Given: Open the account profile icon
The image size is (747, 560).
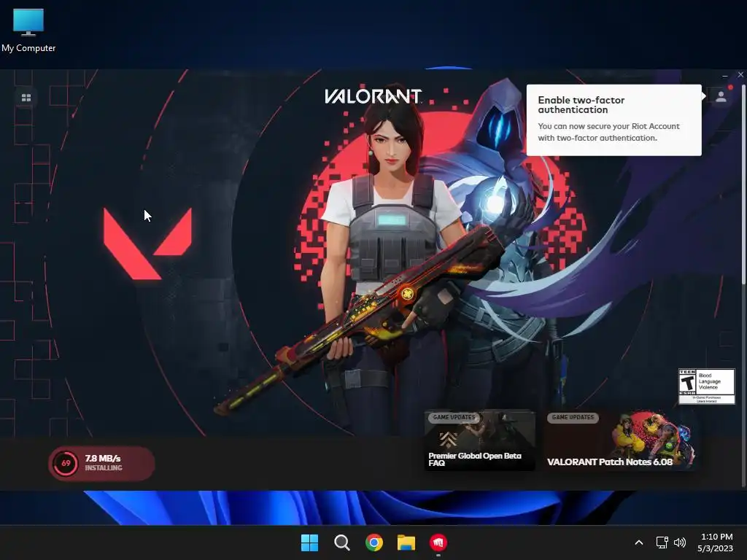Looking at the screenshot, I should point(721,97).
